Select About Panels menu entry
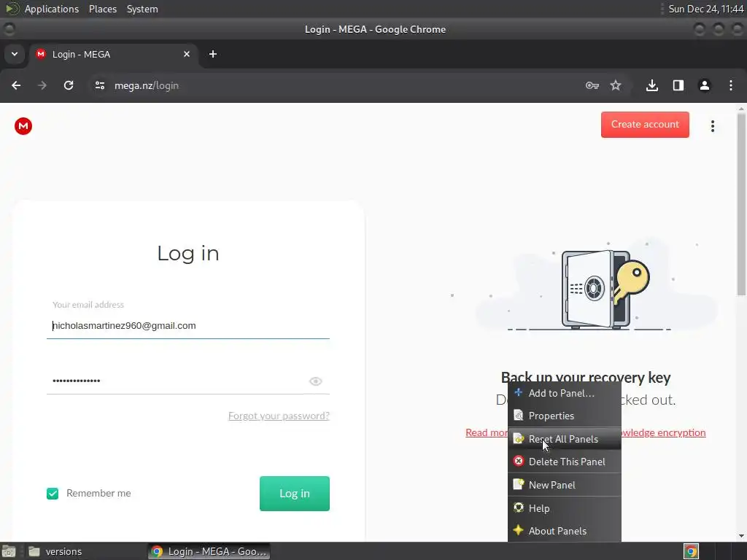 click(x=565, y=531)
